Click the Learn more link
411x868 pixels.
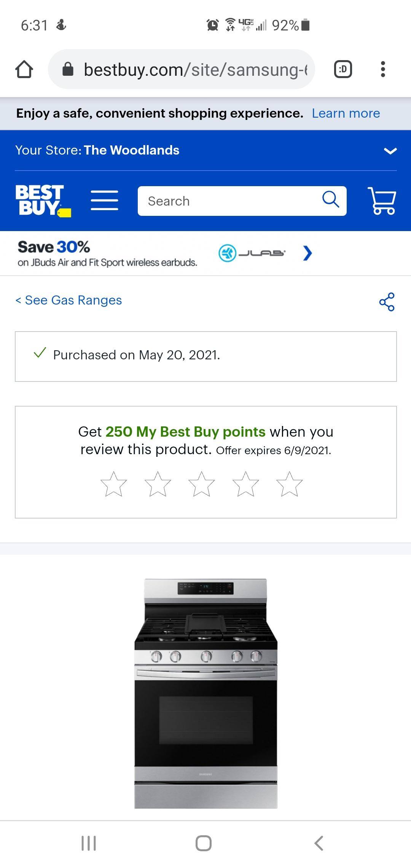tap(346, 113)
